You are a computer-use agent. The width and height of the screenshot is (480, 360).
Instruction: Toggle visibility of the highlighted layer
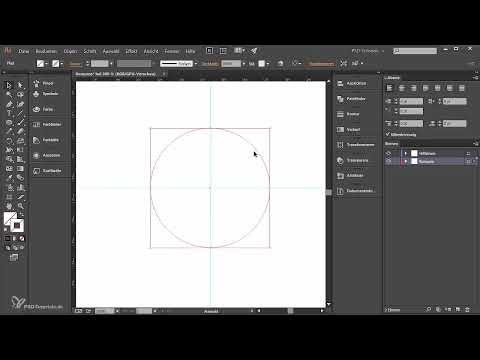point(389,161)
